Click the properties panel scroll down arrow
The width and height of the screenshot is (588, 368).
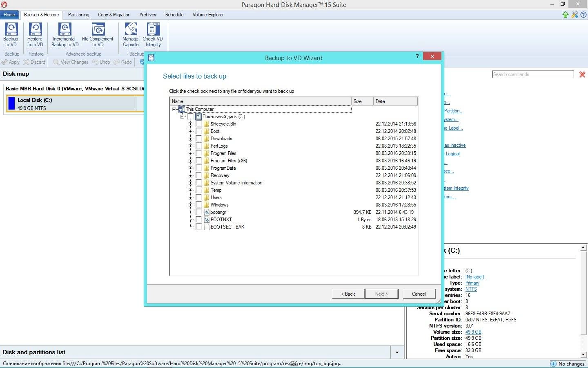click(x=584, y=355)
